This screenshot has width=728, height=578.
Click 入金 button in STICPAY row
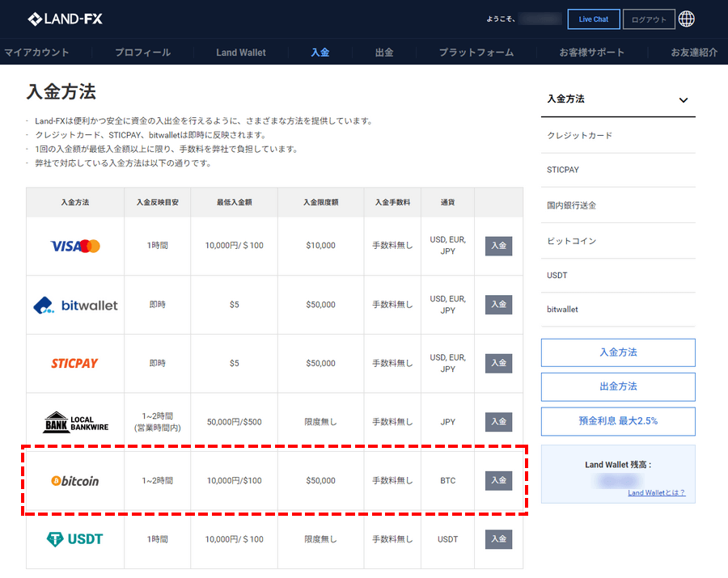click(x=498, y=363)
